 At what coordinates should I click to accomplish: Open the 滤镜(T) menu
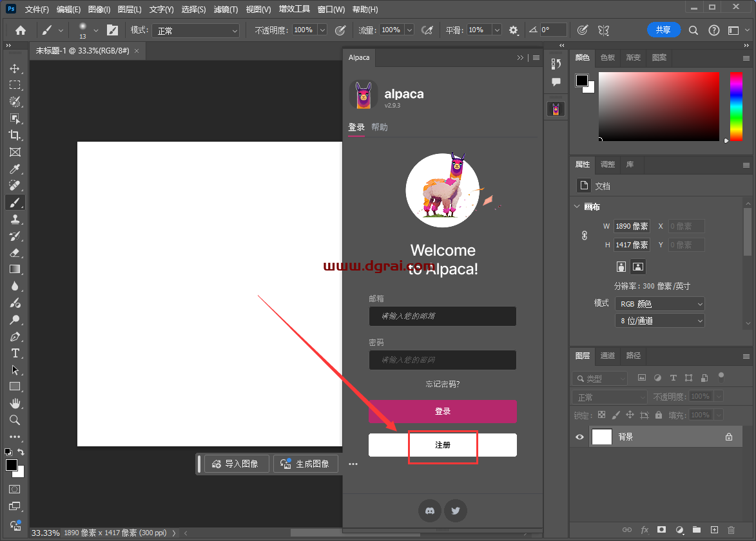[x=226, y=10]
